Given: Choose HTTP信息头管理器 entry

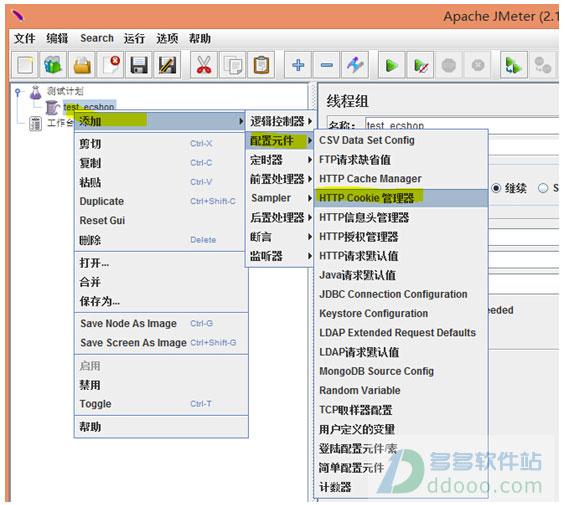Looking at the screenshot, I should pyautogui.click(x=401, y=217).
